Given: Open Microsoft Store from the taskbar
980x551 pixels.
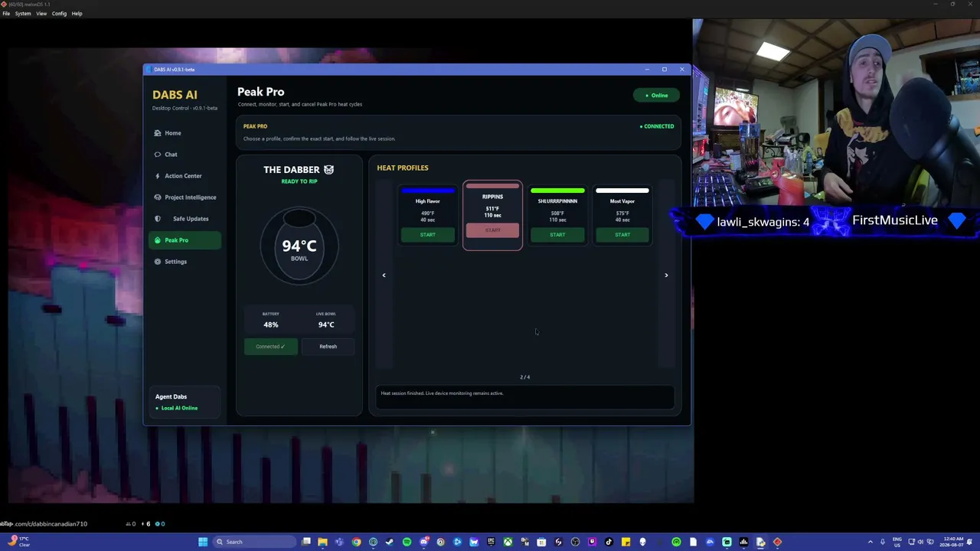Looking at the screenshot, I should click(x=541, y=542).
